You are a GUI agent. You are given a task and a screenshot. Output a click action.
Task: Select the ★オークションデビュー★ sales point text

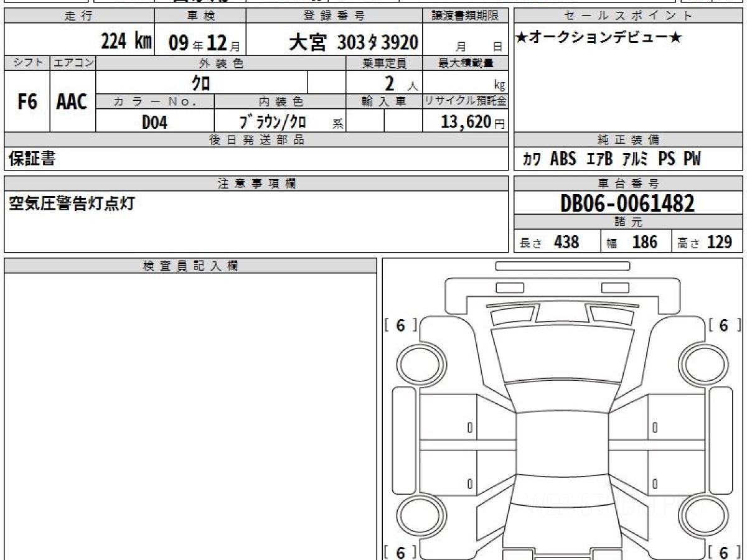point(599,38)
